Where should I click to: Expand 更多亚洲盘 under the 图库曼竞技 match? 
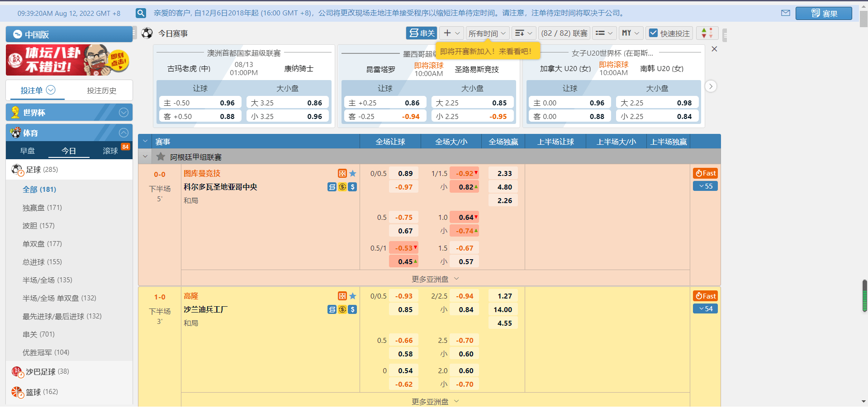[x=435, y=279]
